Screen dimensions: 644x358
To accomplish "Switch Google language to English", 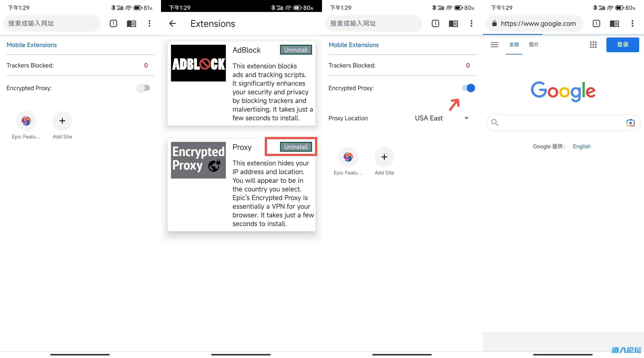I will 582,146.
